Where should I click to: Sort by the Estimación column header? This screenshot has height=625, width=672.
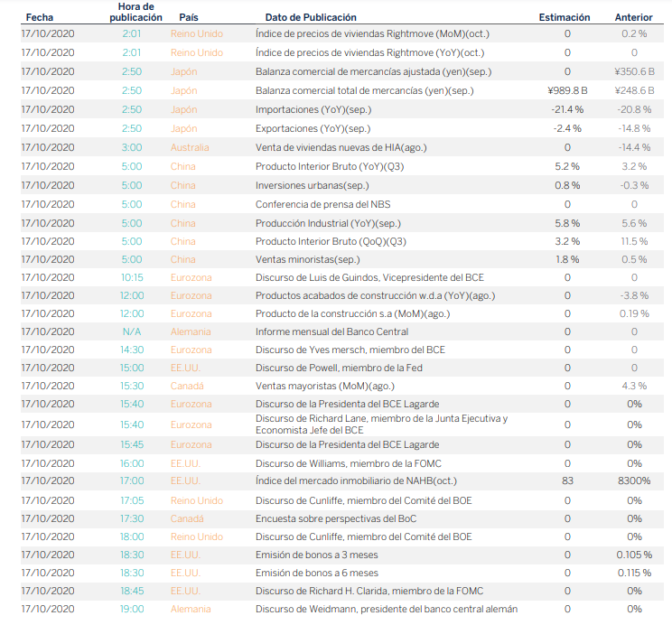tap(565, 17)
